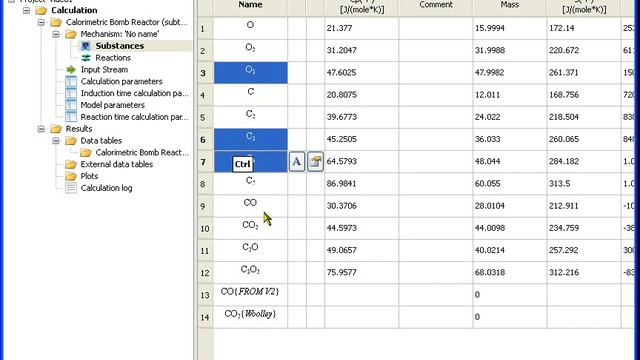The height and width of the screenshot is (360, 640).
Task: Open the Reactions icon in tree
Action: coord(86,58)
